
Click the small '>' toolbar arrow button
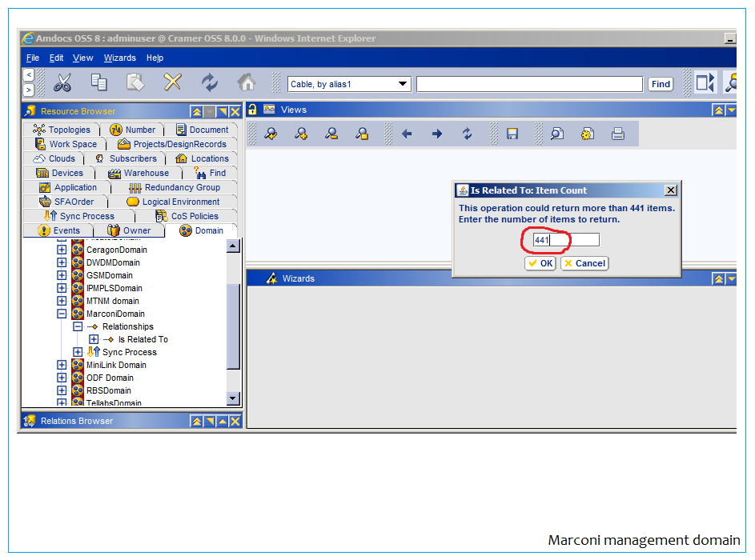click(x=29, y=90)
